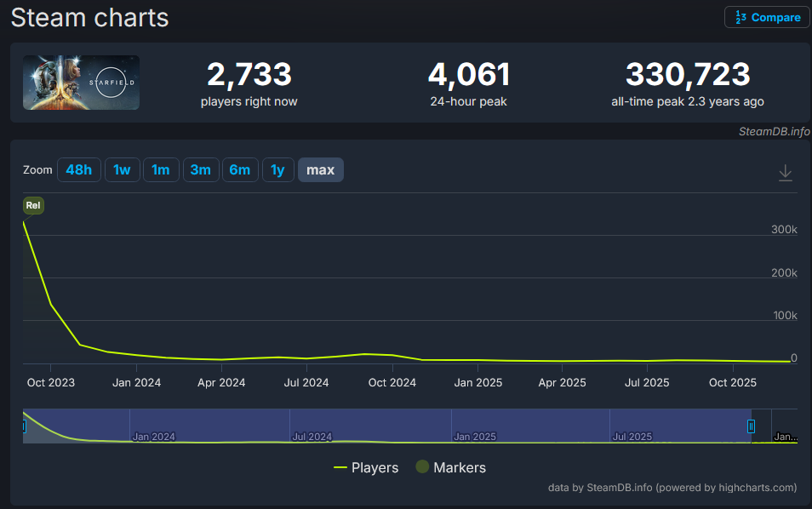Click the Oct 2024 axis label
The height and width of the screenshot is (509, 812).
tap(392, 383)
